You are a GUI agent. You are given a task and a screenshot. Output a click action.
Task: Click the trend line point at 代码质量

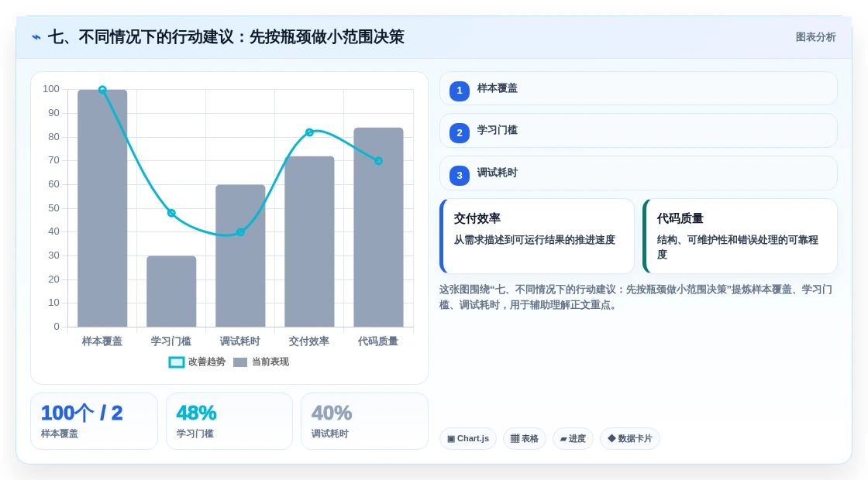click(379, 161)
